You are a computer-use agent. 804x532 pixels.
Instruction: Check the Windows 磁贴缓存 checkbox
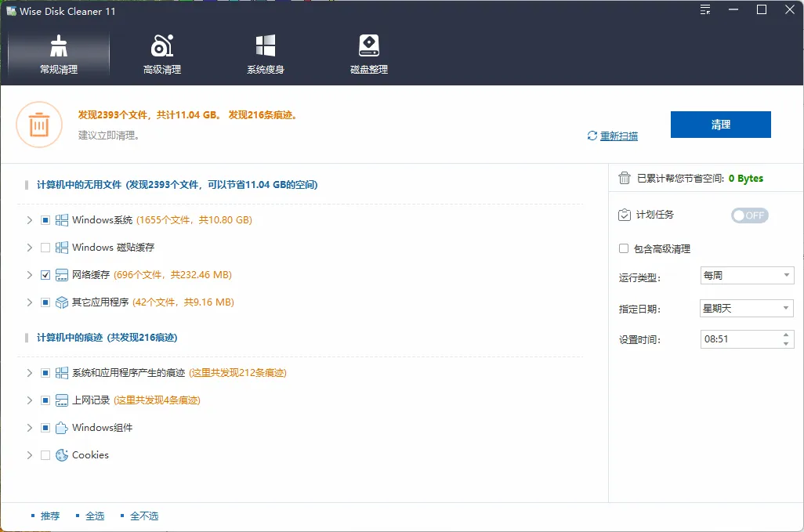45,248
